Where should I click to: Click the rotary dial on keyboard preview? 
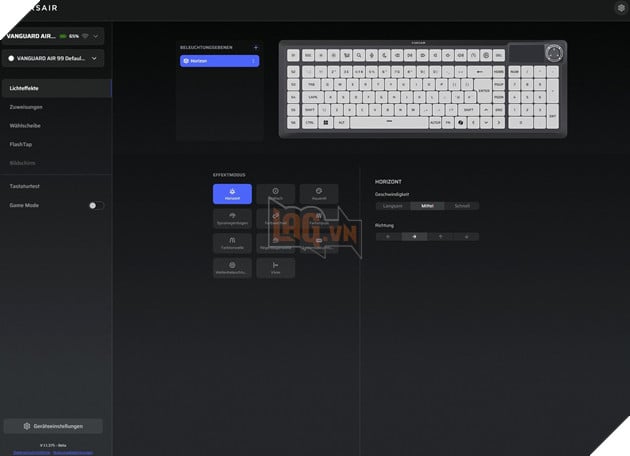point(554,53)
